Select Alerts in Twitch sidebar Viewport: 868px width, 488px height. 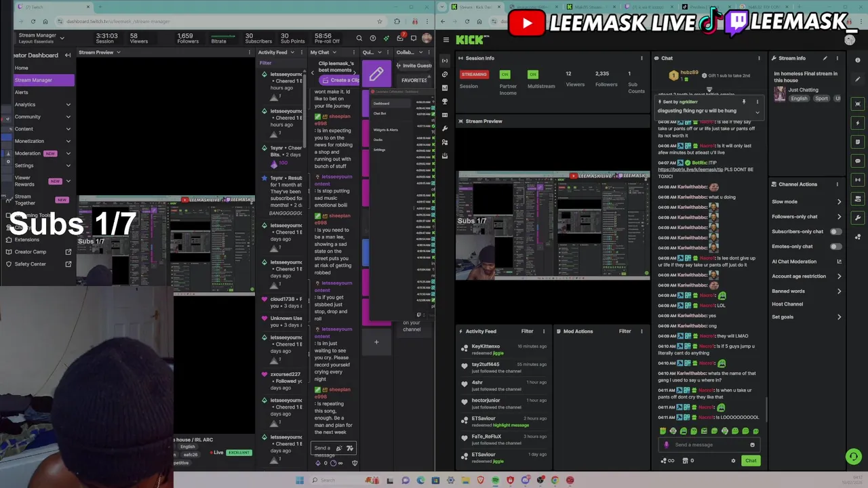click(22, 92)
